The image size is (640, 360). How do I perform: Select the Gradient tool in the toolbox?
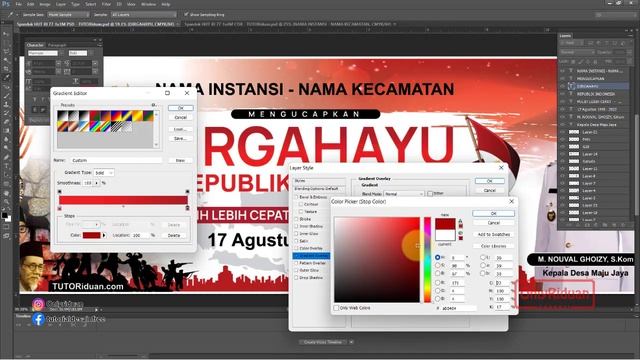pos(6,131)
